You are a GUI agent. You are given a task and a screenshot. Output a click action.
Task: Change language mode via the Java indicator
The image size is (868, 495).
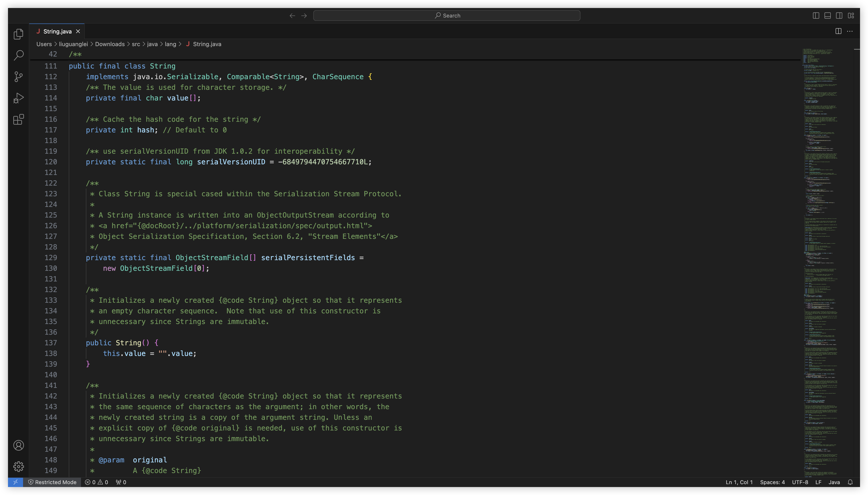(834, 482)
